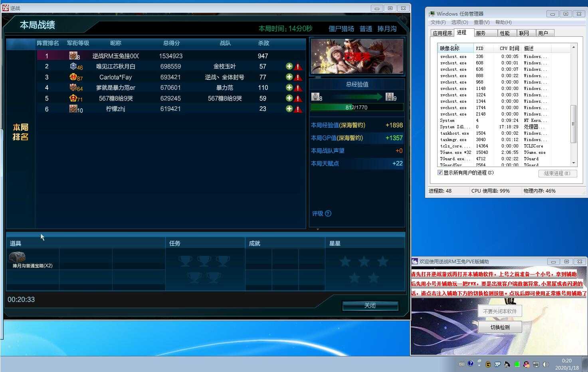Screen dimensions: 588x372
Task: Open 文件(F) menu in Task Manager
Action: point(438,22)
